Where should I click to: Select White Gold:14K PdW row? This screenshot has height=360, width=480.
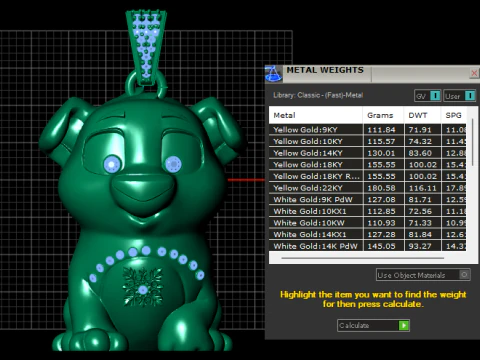click(x=368, y=246)
